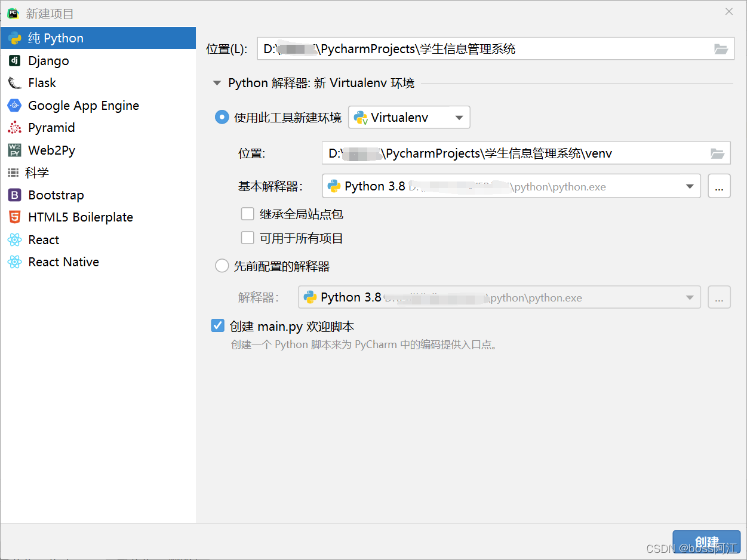747x560 pixels.
Task: Select 纯 Python project type
Action: coord(98,38)
